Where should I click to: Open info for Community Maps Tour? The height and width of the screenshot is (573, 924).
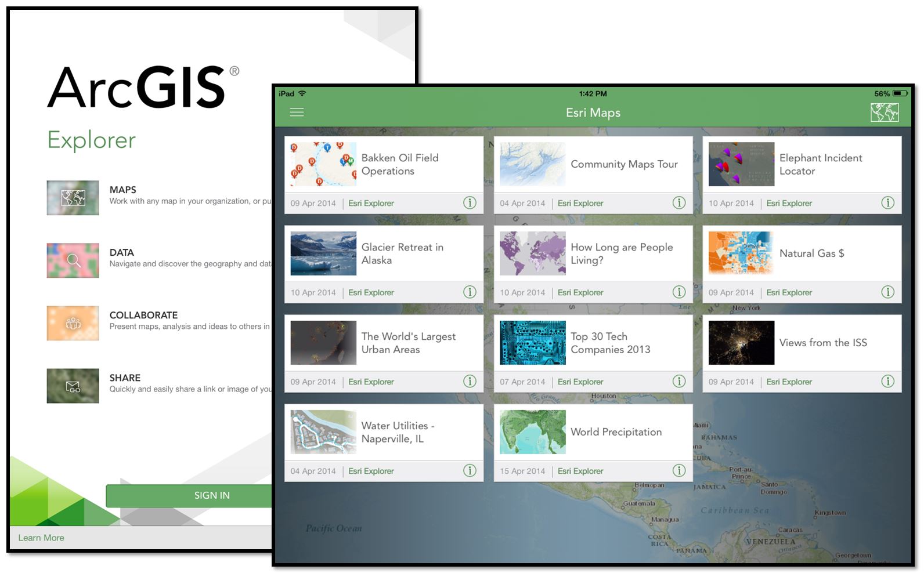click(x=679, y=203)
